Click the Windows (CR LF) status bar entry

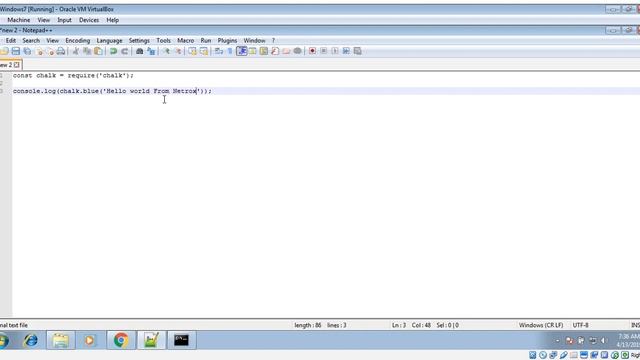click(541, 325)
